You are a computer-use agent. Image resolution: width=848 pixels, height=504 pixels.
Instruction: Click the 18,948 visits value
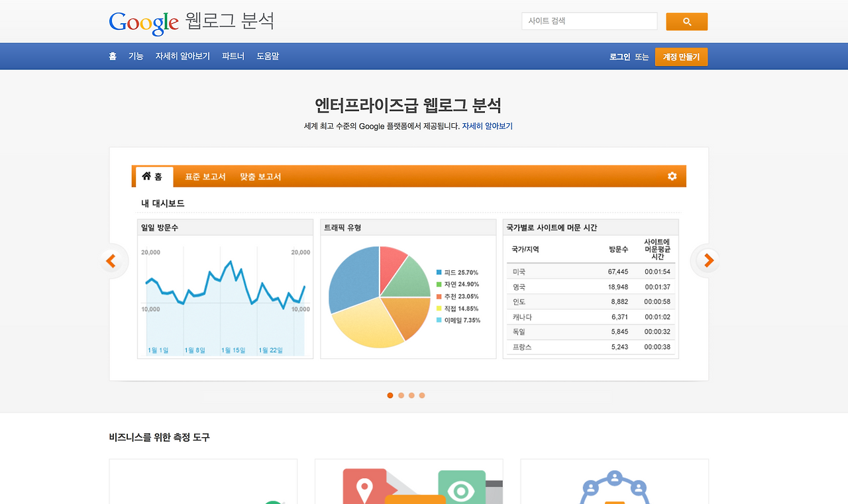(x=618, y=287)
